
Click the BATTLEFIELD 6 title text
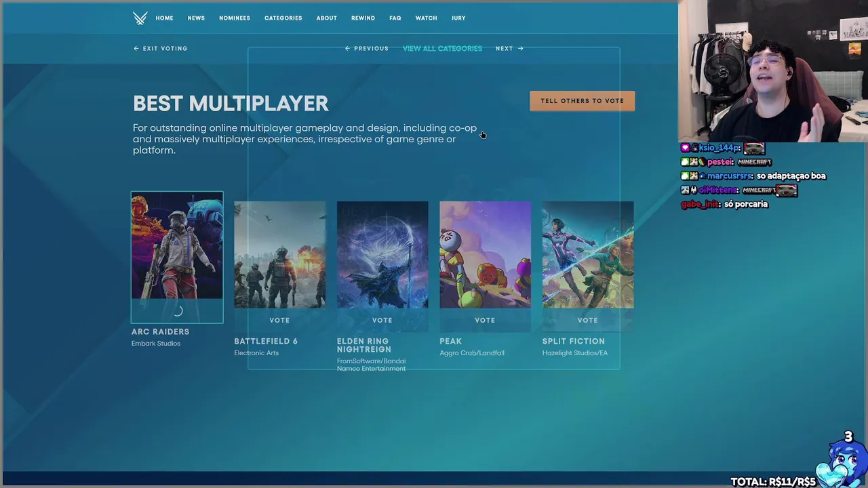pyautogui.click(x=266, y=342)
